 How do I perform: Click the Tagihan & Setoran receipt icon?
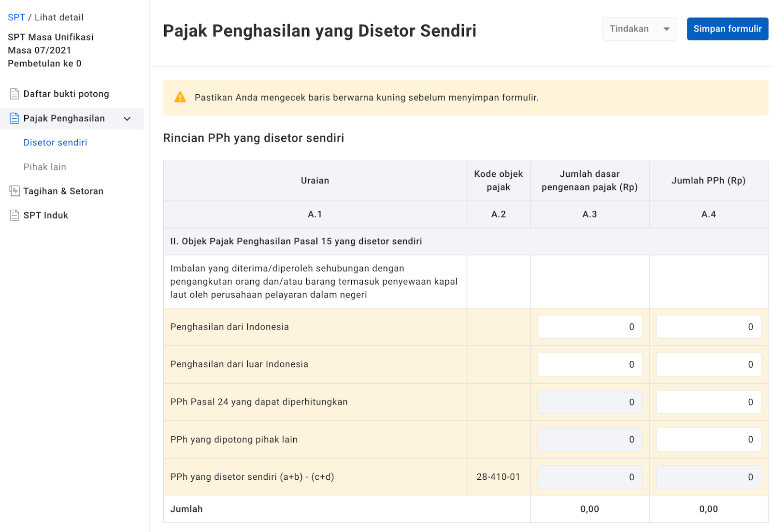(14, 191)
